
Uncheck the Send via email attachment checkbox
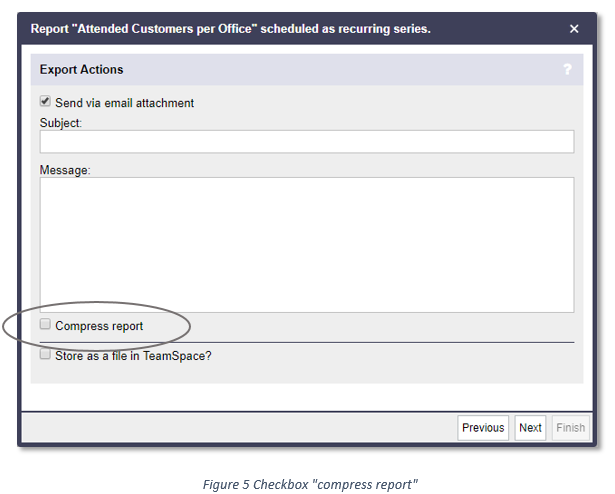[x=45, y=101]
